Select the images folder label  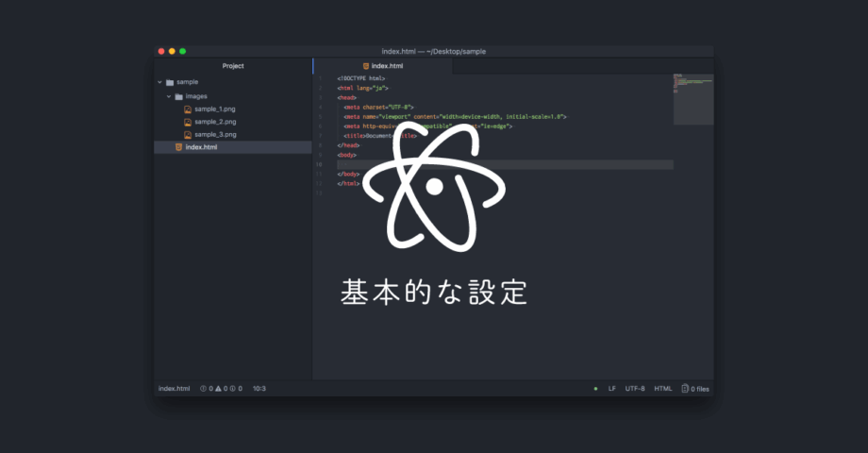pos(196,96)
